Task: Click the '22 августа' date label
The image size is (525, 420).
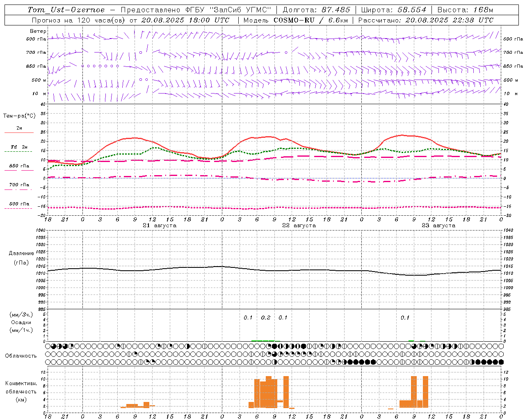Action: (299, 226)
